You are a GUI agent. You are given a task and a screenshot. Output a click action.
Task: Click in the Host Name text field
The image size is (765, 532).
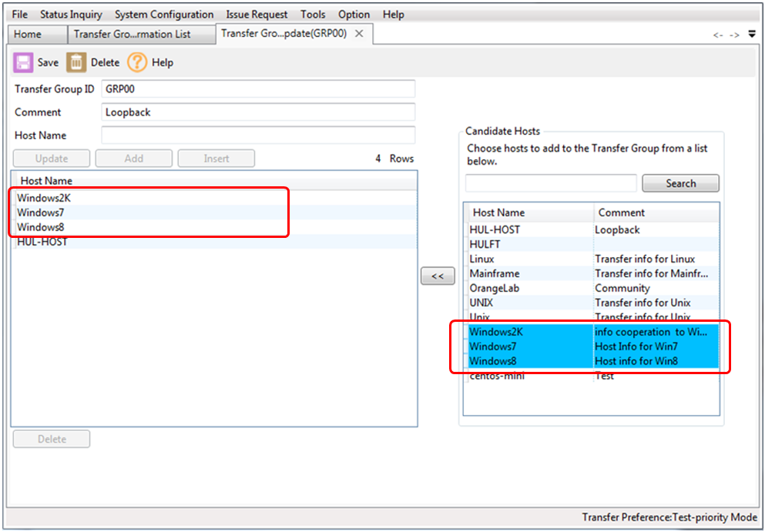[258, 136]
